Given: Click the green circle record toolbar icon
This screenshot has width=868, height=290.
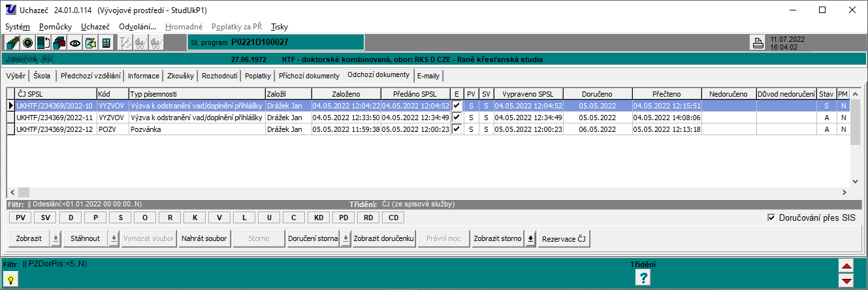Looking at the screenshot, I should (x=28, y=43).
